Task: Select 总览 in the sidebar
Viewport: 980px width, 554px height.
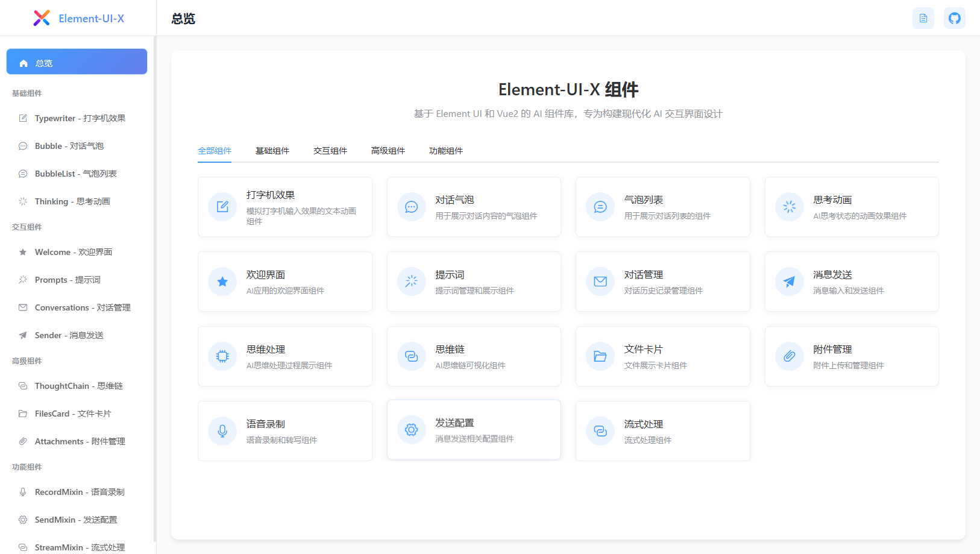Action: (77, 61)
